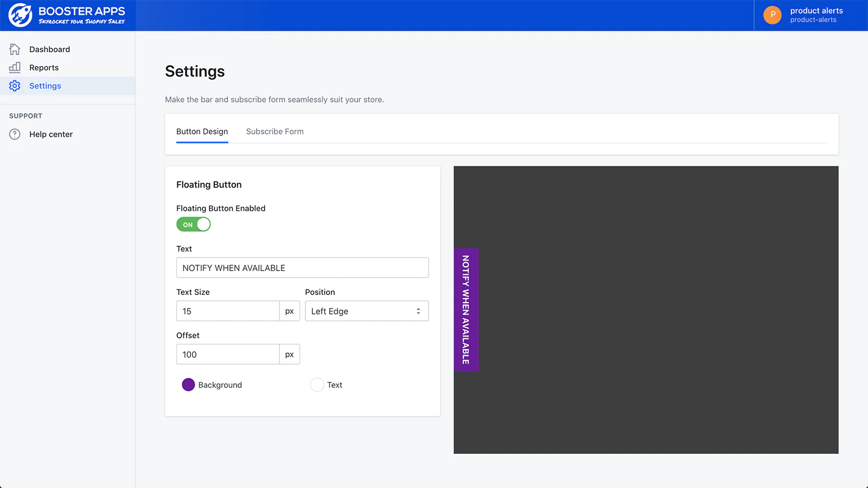Click the Settings gear icon

(15, 86)
